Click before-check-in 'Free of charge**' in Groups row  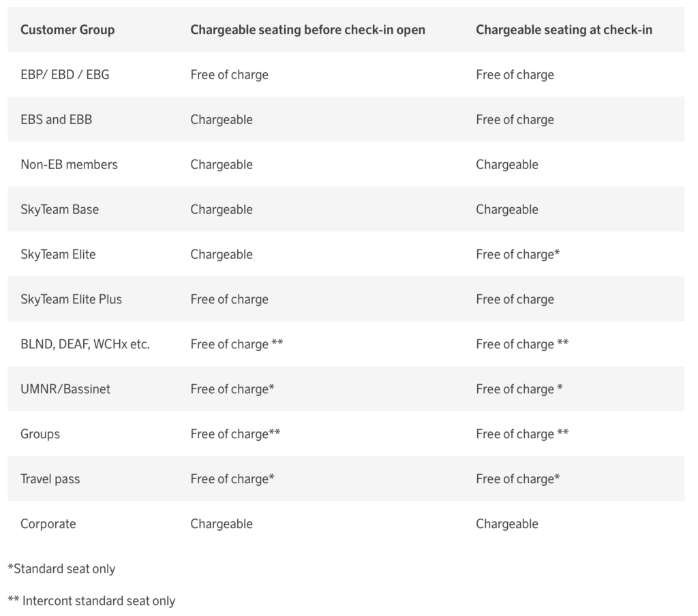[x=235, y=434]
